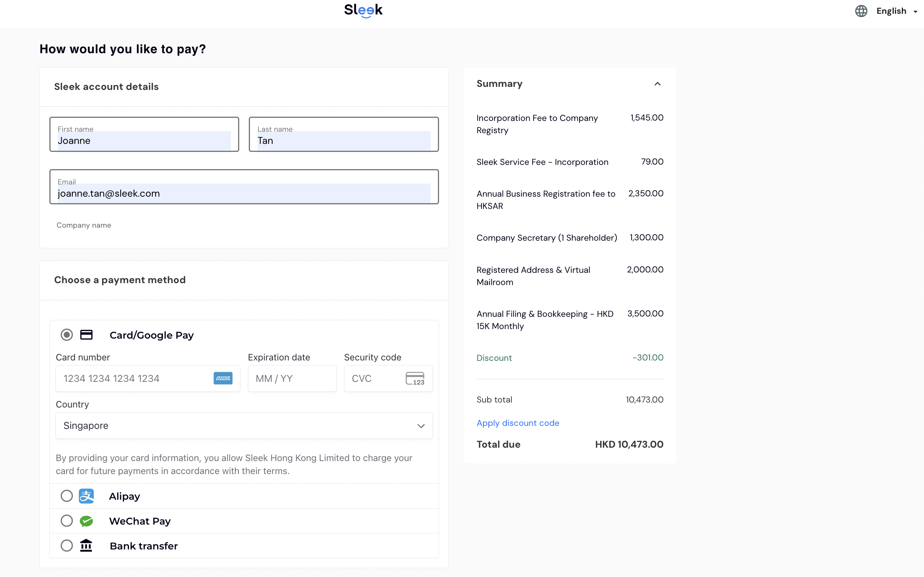This screenshot has height=577, width=924.
Task: Click the Sleek logo
Action: tap(363, 10)
